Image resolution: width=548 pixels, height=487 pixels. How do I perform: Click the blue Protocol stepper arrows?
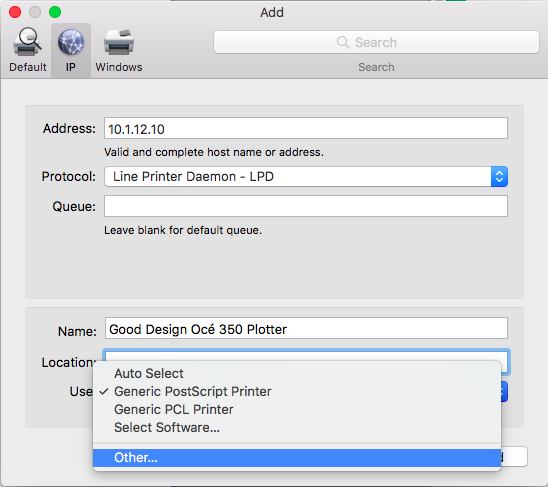(499, 177)
